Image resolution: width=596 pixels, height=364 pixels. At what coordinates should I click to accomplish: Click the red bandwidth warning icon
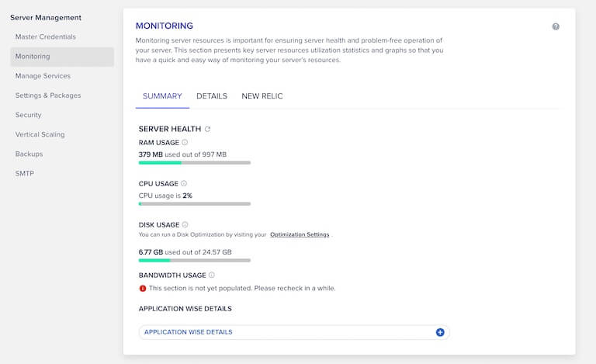click(x=143, y=289)
